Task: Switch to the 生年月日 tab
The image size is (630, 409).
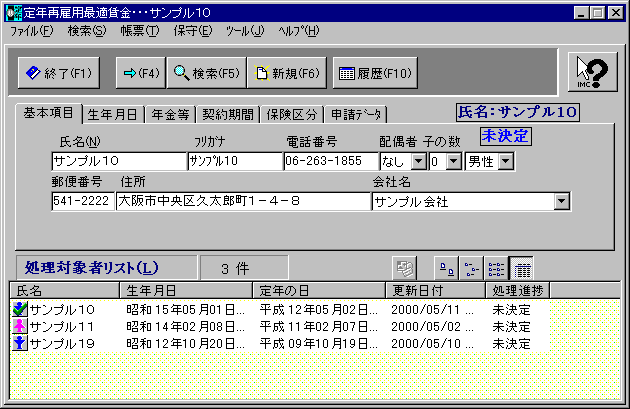Action: 112,115
